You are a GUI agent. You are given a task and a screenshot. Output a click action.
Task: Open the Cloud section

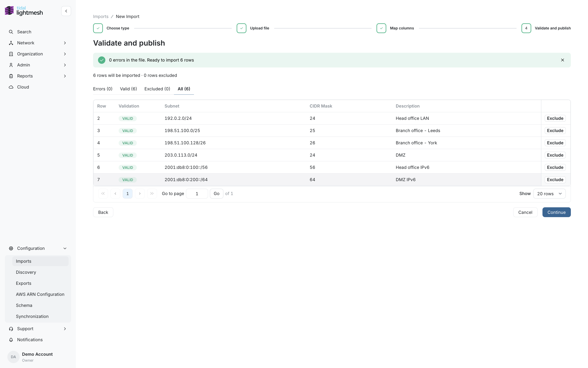(x=38, y=87)
